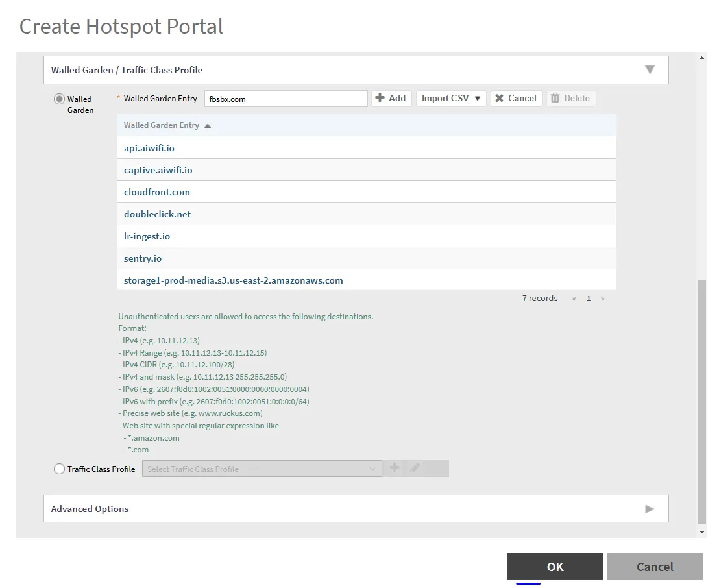The width and height of the screenshot is (719, 588).
Task: Click the vertical scrollbar thumb
Action: (x=701, y=401)
